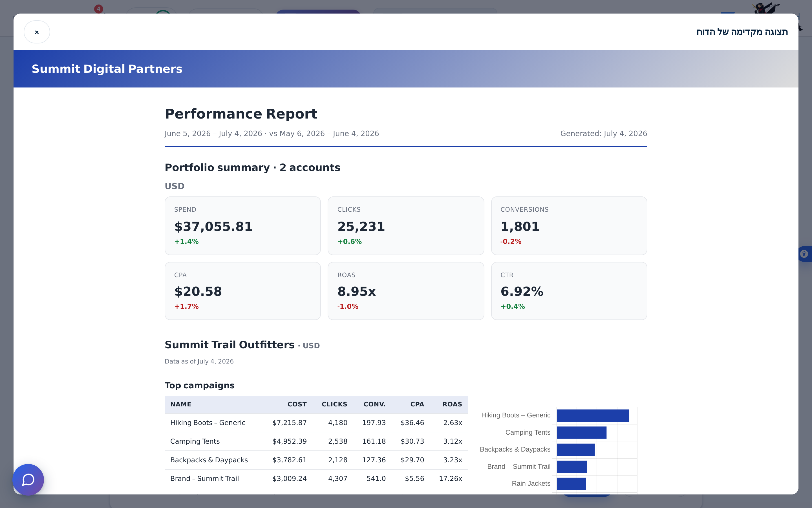Click the cost cell $4,952.39

(x=290, y=441)
